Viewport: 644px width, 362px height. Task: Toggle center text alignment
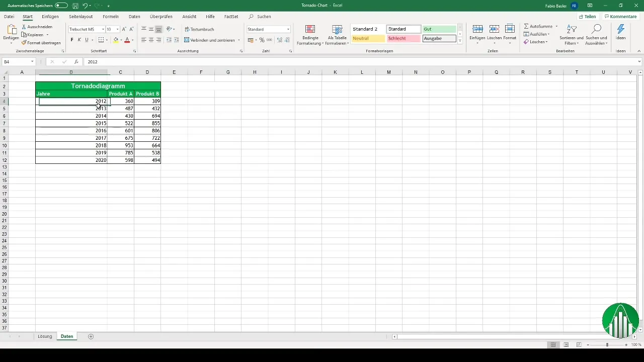tap(151, 40)
